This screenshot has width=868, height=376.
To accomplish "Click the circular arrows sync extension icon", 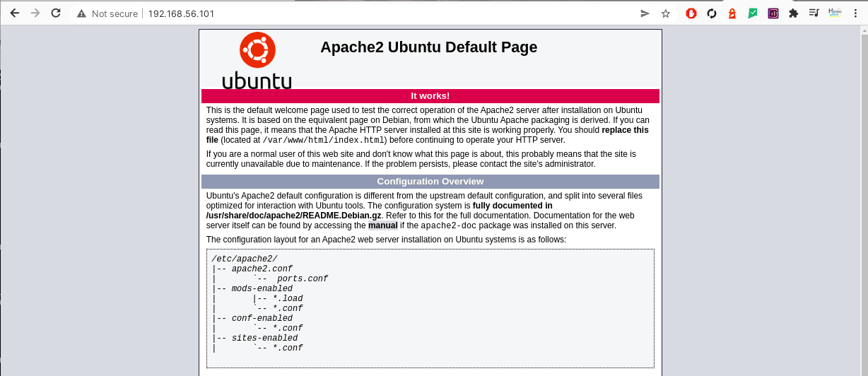I will click(x=712, y=13).
